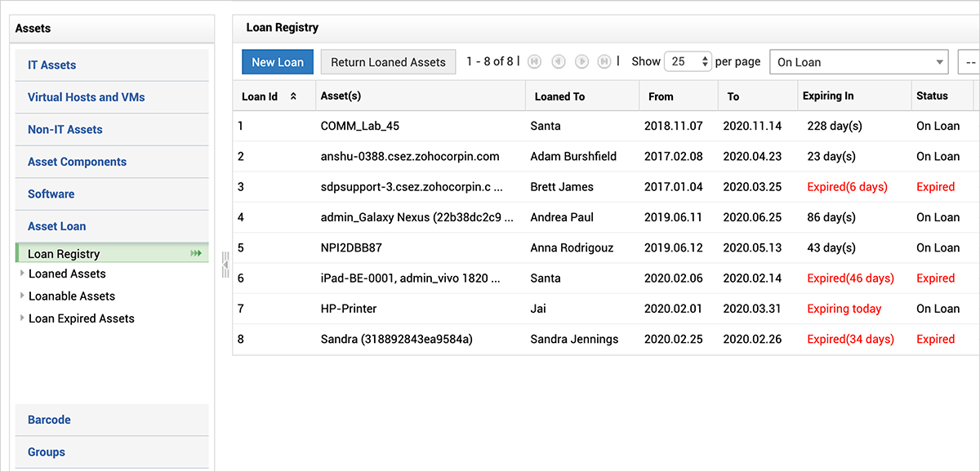Click Expired(46 days) text
This screenshot has width=980, height=472.
tap(850, 278)
